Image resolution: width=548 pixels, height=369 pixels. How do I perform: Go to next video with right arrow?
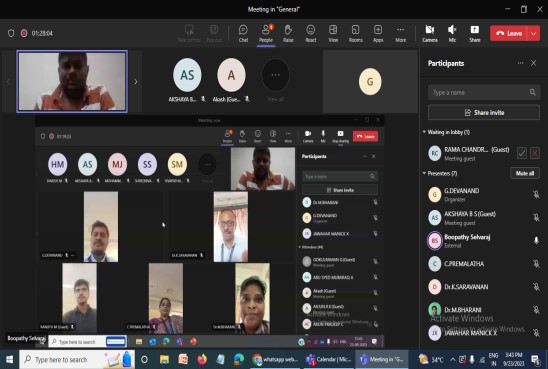[x=136, y=82]
